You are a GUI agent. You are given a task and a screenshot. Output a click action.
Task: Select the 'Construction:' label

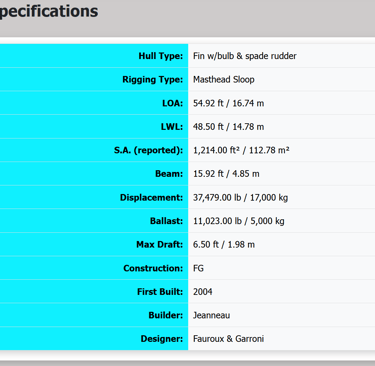pos(153,268)
